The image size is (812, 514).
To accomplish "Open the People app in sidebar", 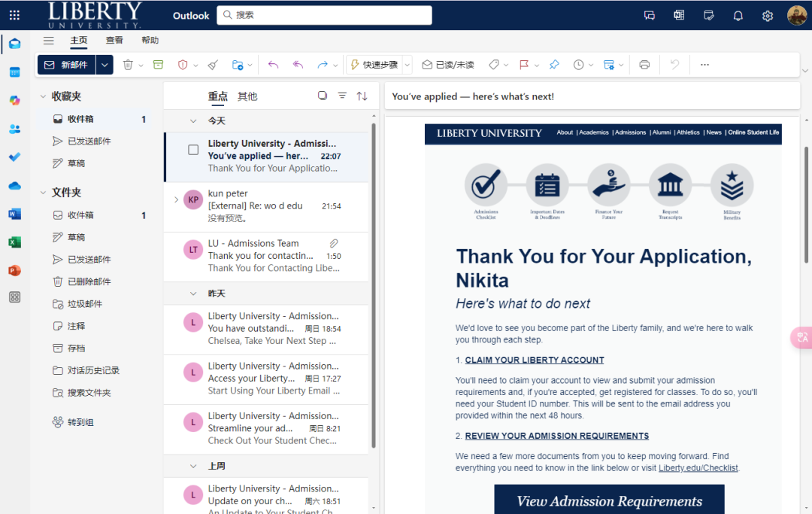I will pyautogui.click(x=14, y=129).
